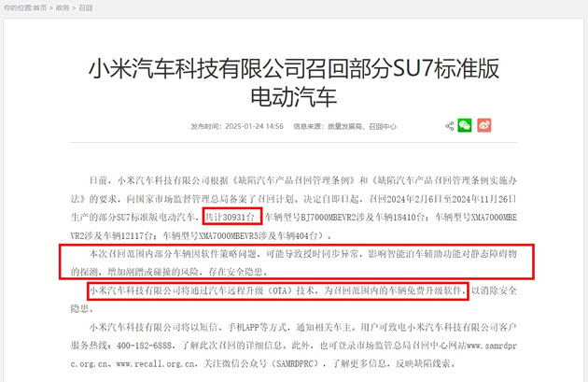Click the share icon beside WeChat
Viewport: 588px width, 382px height.
(x=449, y=126)
